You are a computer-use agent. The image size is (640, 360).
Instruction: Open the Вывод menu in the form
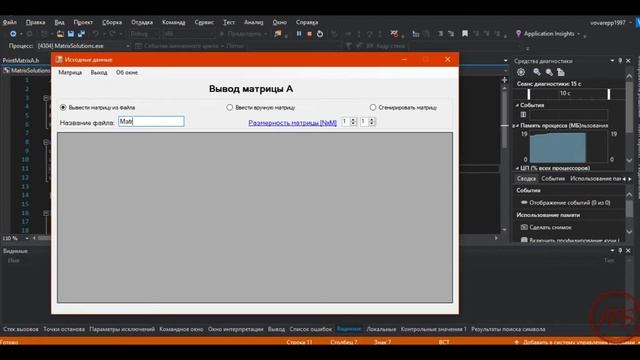click(99, 72)
